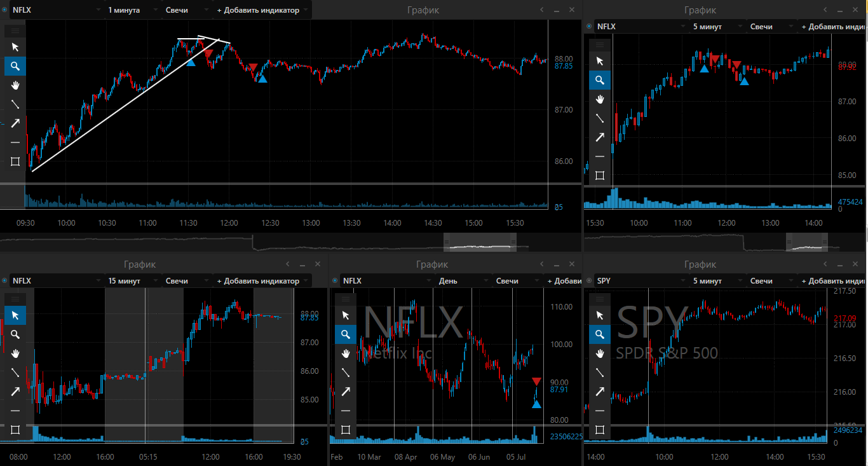Activate the magnifier zoom tool on the 1 минута chart
Screen dimensions: 868x466
pos(15,66)
